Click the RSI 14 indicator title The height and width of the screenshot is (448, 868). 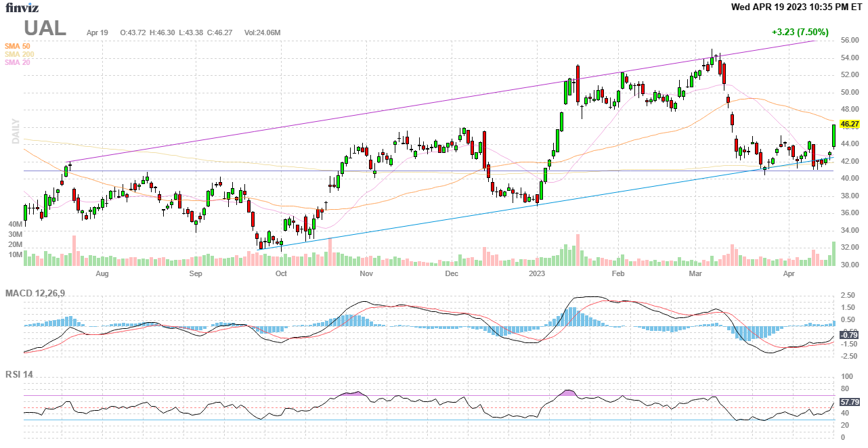coord(19,375)
